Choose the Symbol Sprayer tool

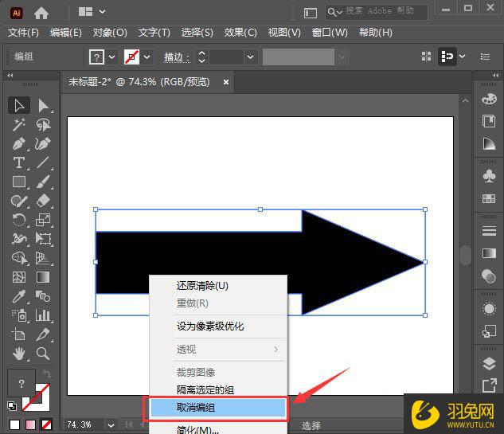click(x=19, y=315)
